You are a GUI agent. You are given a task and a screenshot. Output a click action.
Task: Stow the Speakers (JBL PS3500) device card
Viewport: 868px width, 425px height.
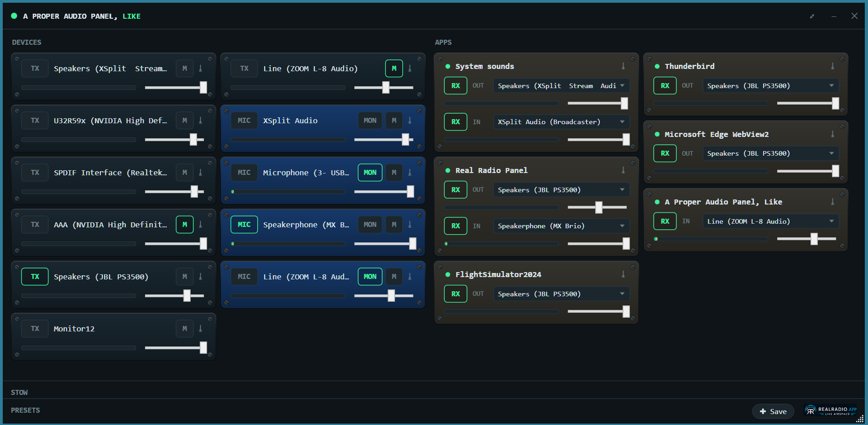coord(200,277)
